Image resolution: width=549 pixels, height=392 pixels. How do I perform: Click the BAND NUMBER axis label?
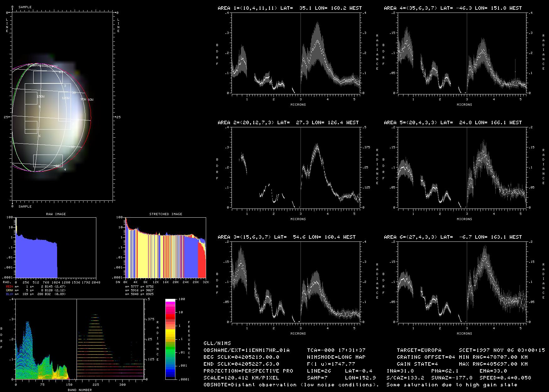click(80, 390)
